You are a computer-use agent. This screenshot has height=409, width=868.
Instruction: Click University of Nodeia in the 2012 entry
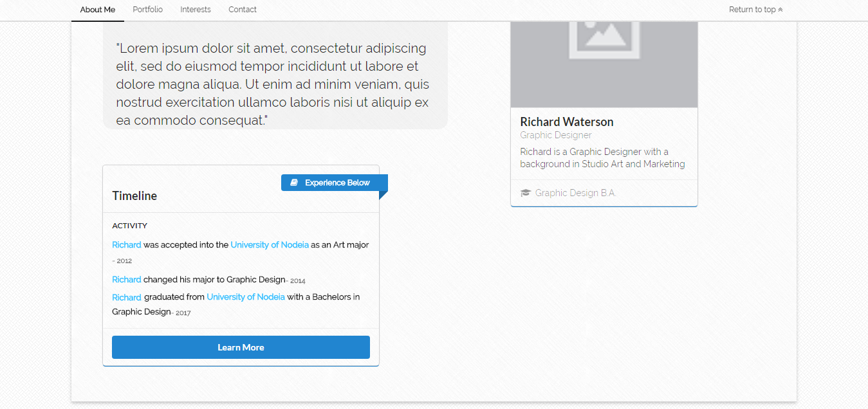pyautogui.click(x=270, y=244)
